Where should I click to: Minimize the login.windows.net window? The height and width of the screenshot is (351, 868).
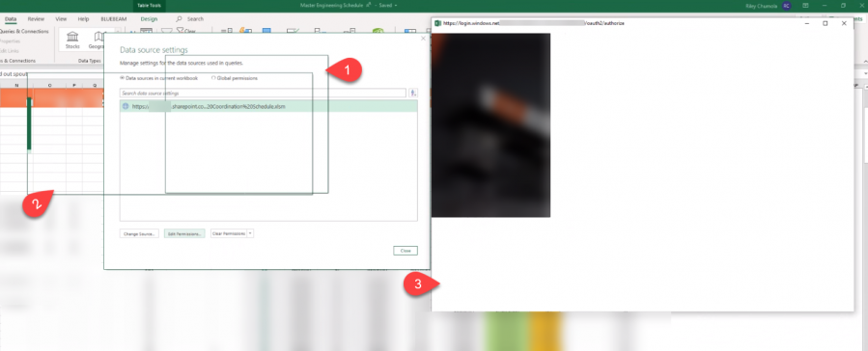[x=807, y=23]
